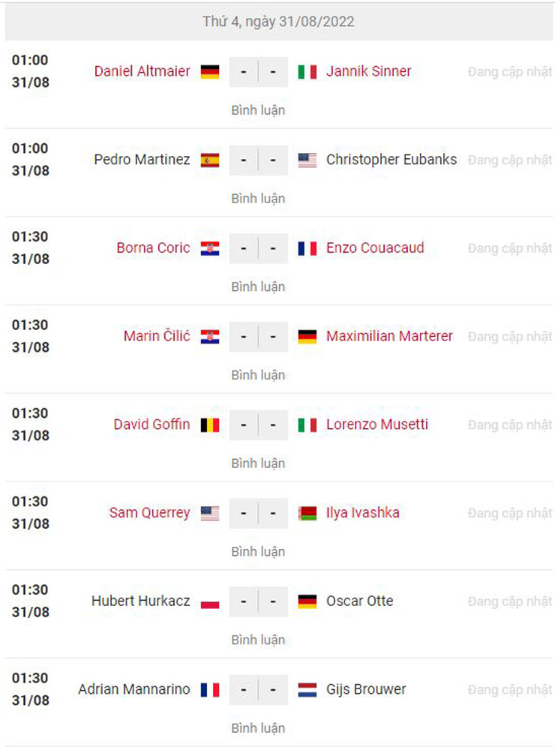
Task: Select Sam Querrey player name
Action: click(149, 513)
